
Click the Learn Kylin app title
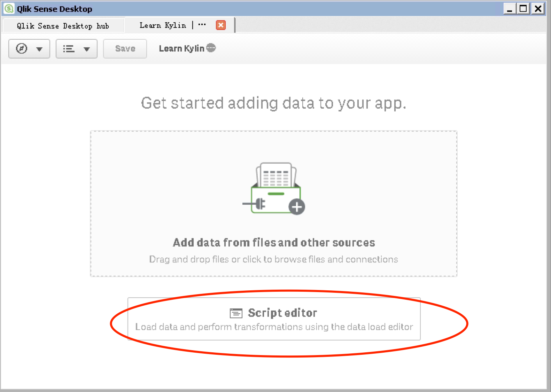pos(181,49)
